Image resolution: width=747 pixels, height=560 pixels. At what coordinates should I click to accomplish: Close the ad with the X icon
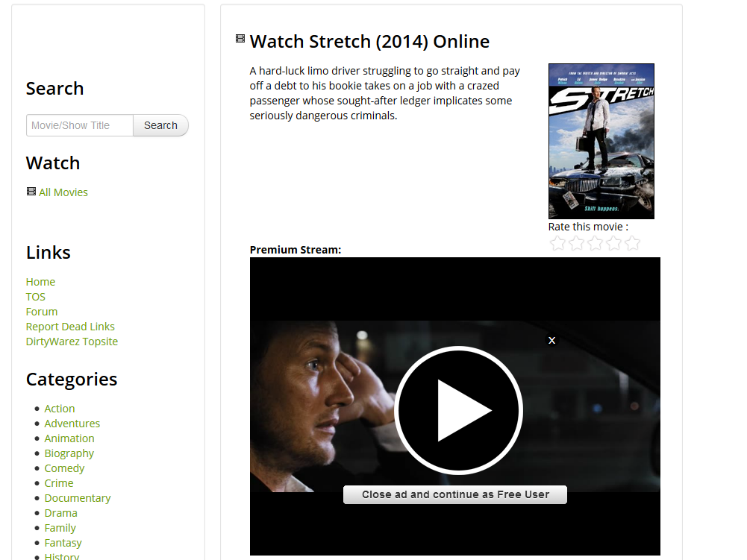(x=551, y=340)
